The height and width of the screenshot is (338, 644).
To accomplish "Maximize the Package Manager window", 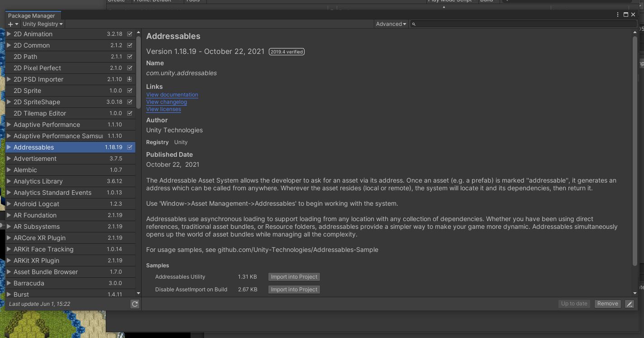I will (626, 14).
